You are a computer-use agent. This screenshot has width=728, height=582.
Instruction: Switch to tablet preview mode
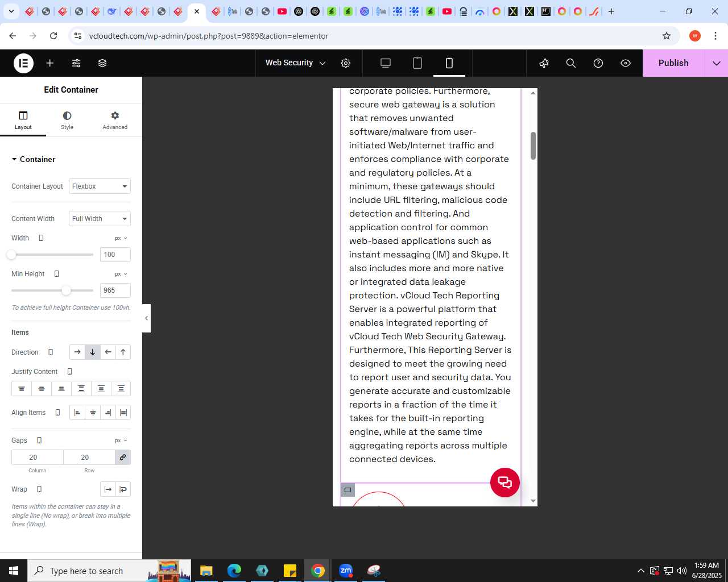tap(417, 63)
